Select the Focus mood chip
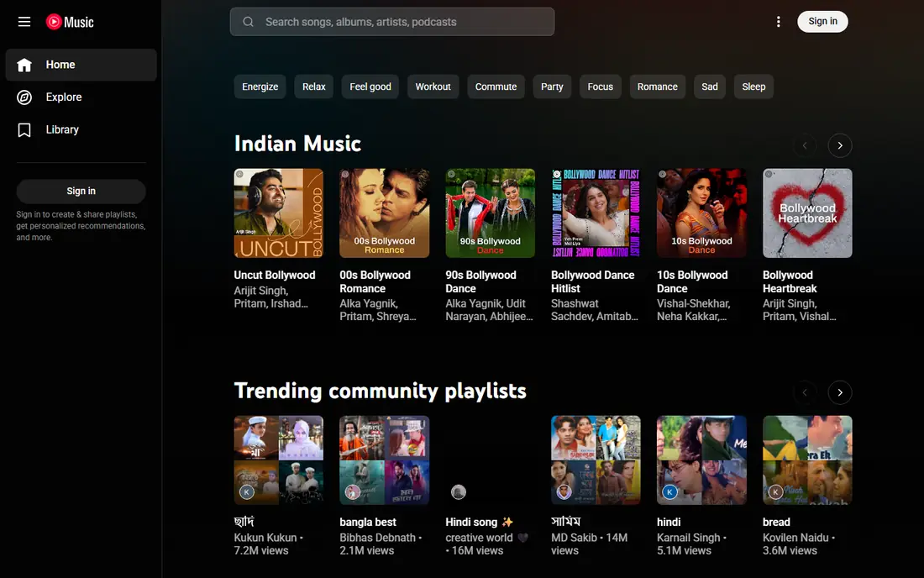Image resolution: width=924 pixels, height=578 pixels. click(x=601, y=87)
